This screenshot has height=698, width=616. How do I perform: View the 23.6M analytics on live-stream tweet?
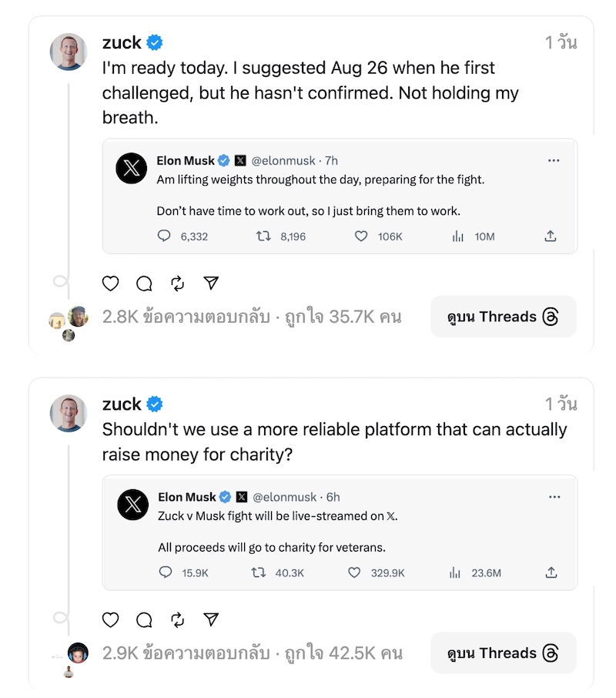click(x=474, y=572)
